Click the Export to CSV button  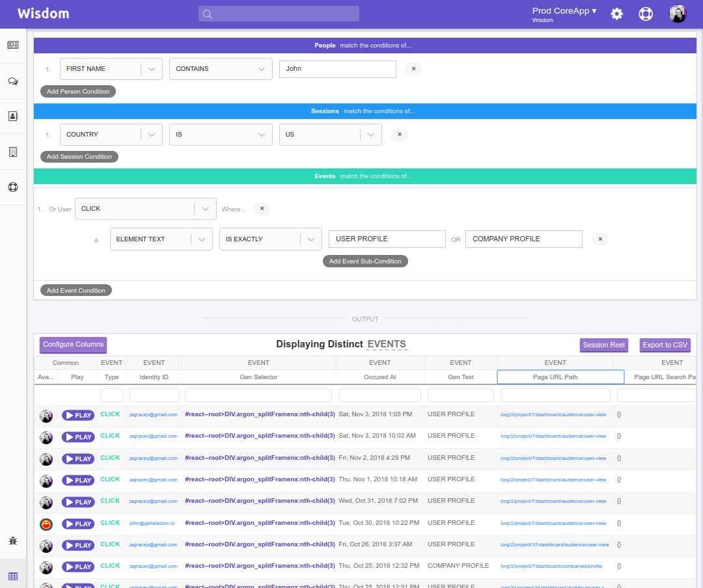[665, 345]
